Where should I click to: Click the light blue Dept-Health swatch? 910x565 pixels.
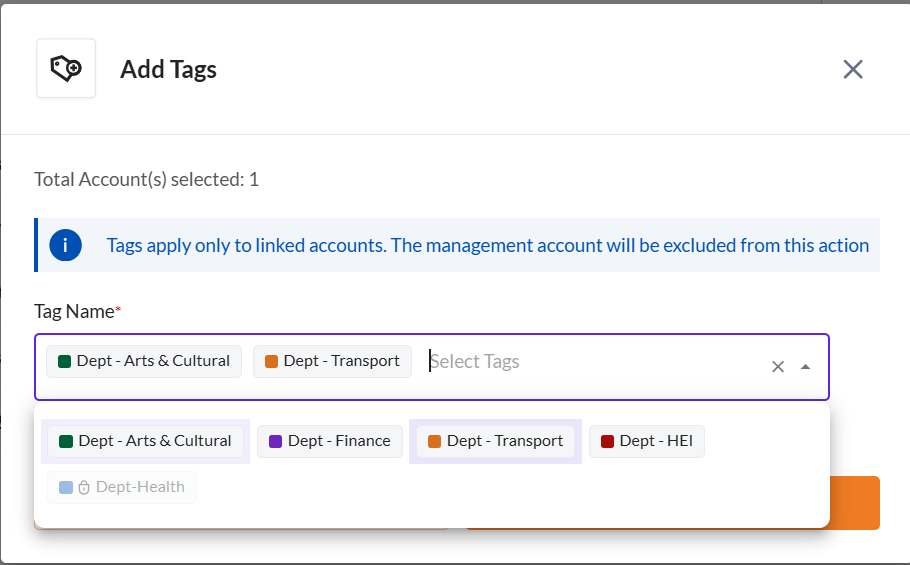[x=66, y=487]
